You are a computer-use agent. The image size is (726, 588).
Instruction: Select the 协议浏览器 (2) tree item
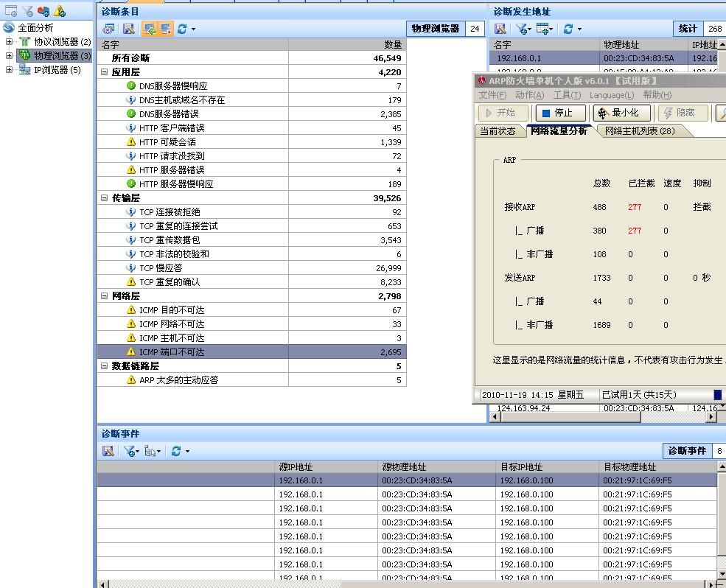tap(62, 42)
